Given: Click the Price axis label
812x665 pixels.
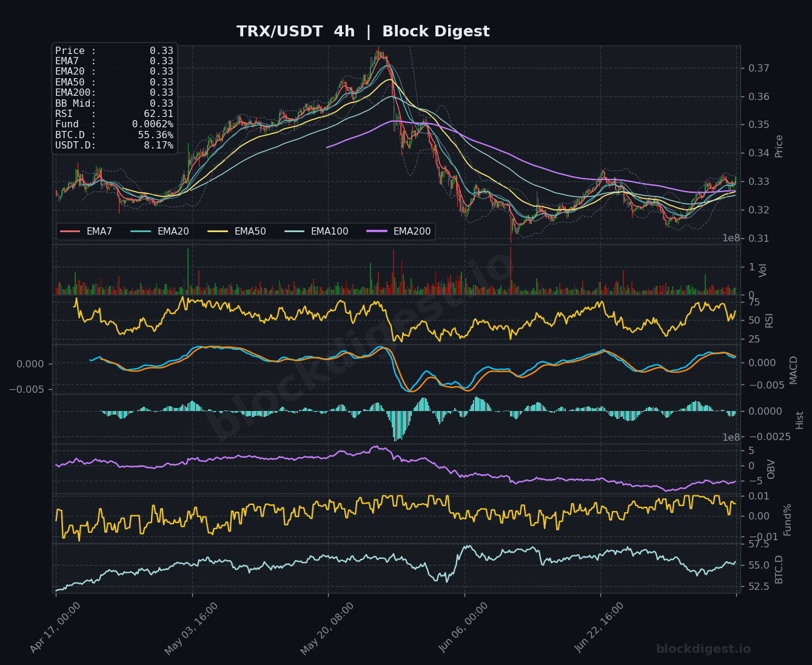Looking at the screenshot, I should [779, 146].
